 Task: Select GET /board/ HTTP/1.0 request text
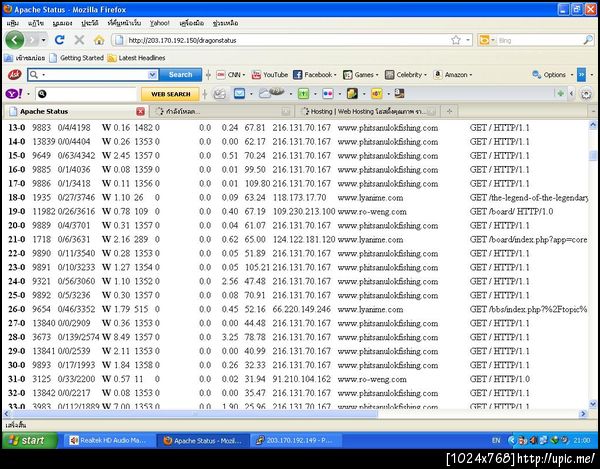[511, 212]
